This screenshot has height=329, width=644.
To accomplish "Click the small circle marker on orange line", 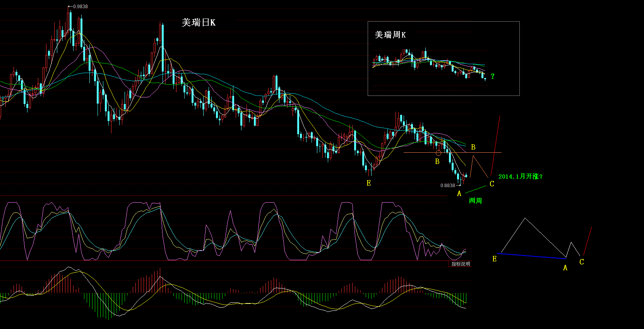I will 438,153.
